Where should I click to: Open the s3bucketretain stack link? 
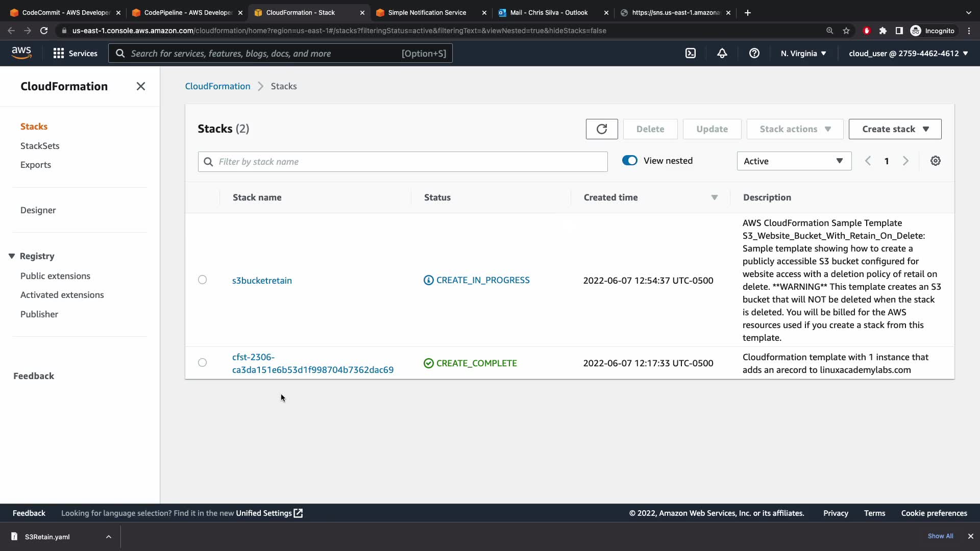coord(262,281)
